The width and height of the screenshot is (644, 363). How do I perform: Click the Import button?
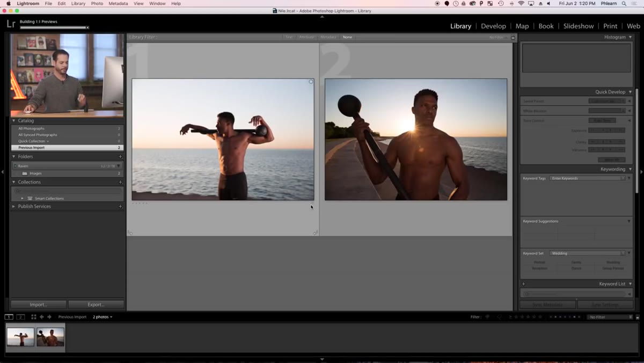coord(38,304)
